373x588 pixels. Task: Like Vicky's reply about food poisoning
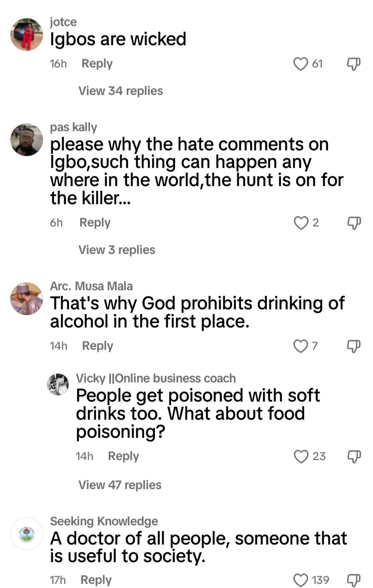tap(301, 456)
